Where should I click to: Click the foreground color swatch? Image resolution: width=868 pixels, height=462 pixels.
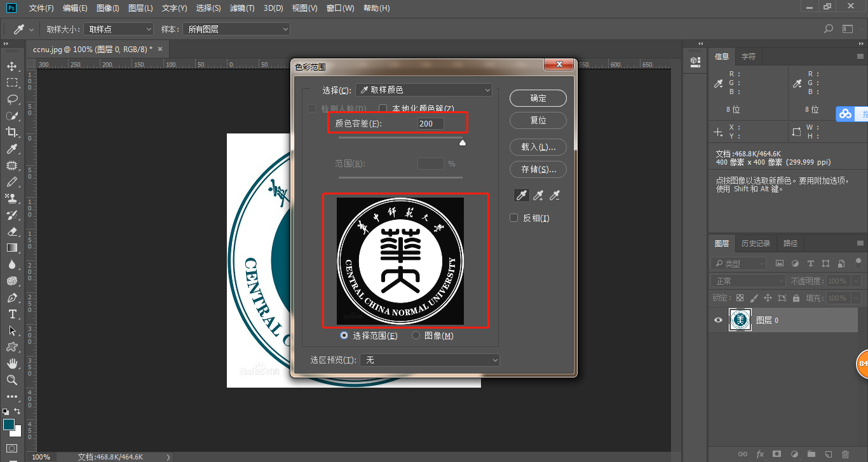click(9, 424)
